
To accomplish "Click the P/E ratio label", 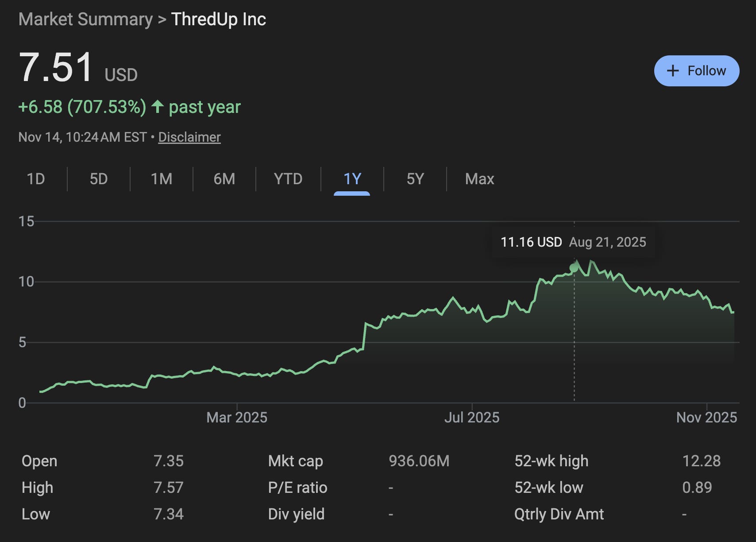I will pyautogui.click(x=297, y=488).
